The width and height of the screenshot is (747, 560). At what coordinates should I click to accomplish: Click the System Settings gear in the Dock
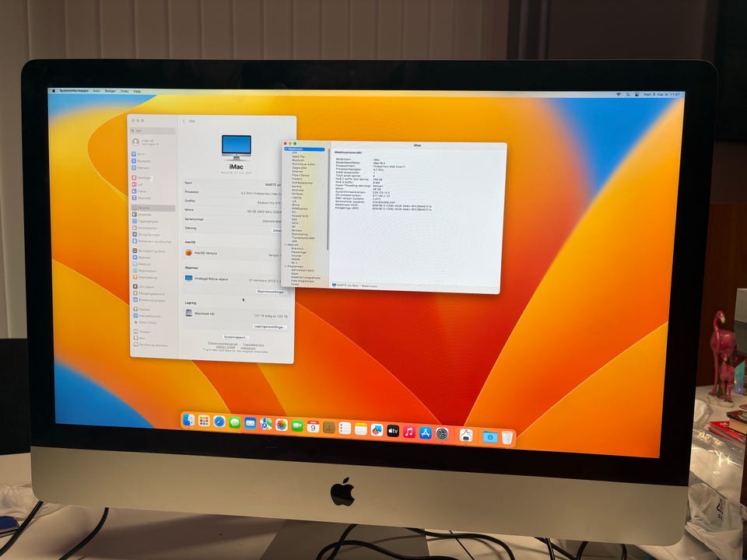click(442, 434)
